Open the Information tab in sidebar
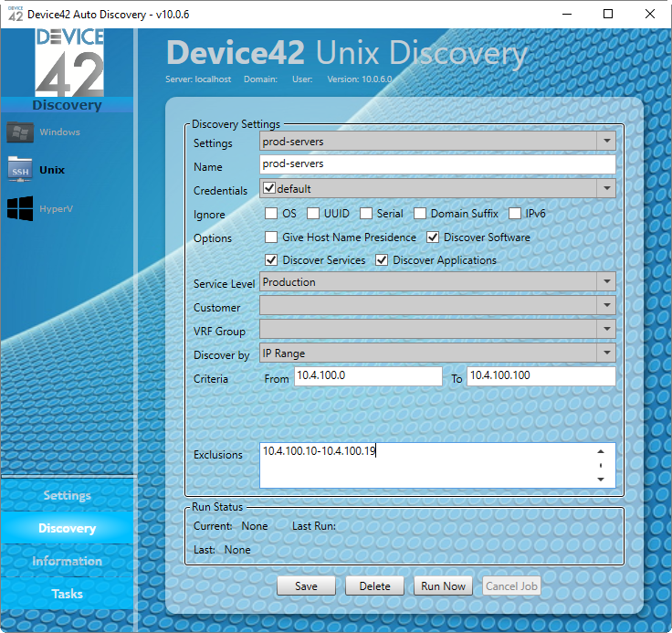 tap(68, 562)
